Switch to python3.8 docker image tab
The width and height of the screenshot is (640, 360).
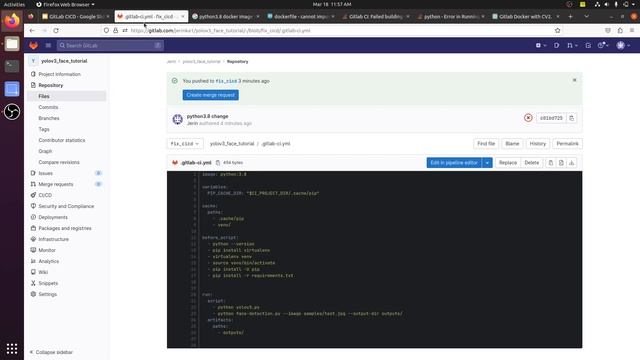coord(226,16)
